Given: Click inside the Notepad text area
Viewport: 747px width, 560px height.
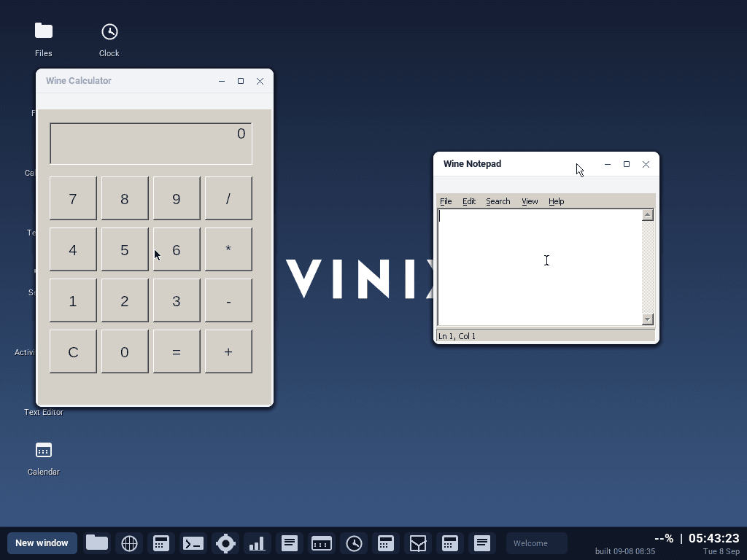Looking at the screenshot, I should coord(540,267).
